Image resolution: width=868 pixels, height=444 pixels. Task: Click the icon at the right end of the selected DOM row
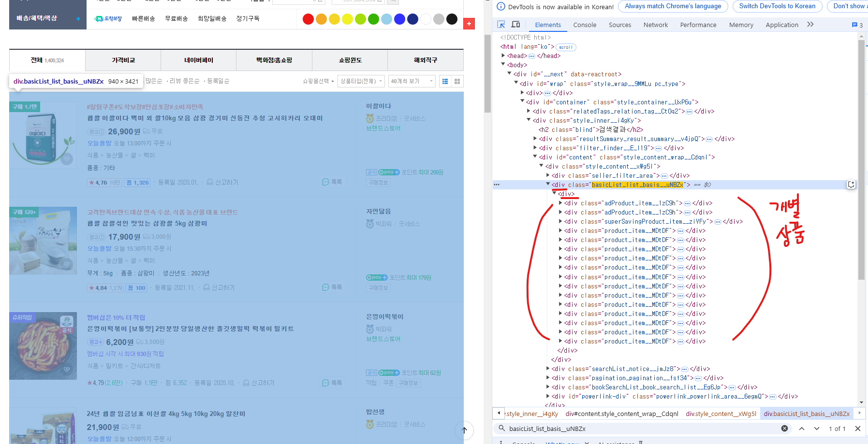[x=851, y=185]
